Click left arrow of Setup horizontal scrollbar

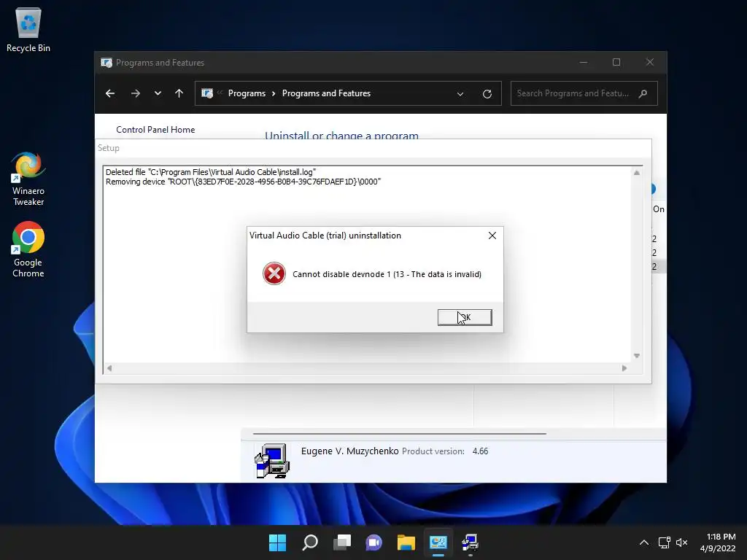coord(109,368)
